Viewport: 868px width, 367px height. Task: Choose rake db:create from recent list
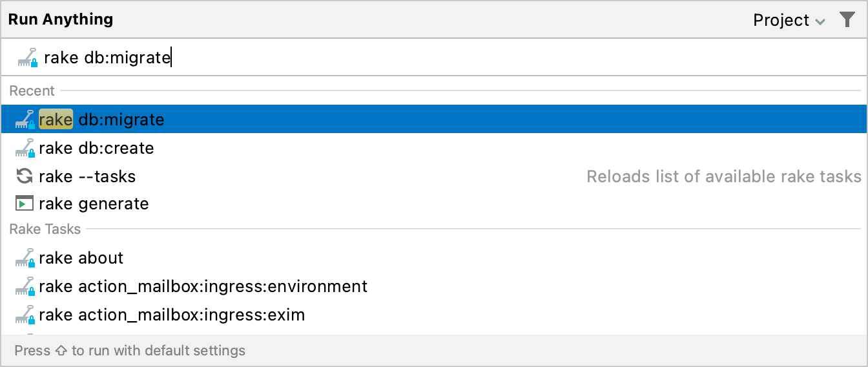(x=96, y=148)
